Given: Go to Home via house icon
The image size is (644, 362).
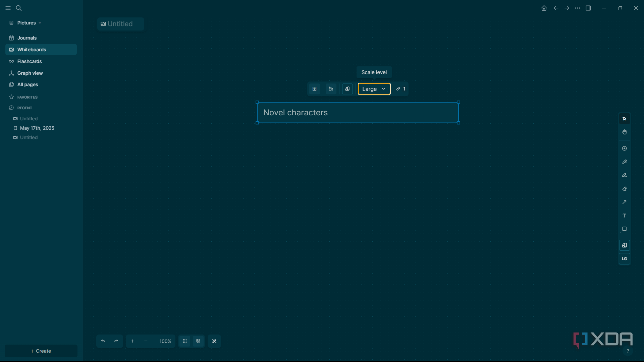Looking at the screenshot, I should 544,8.
